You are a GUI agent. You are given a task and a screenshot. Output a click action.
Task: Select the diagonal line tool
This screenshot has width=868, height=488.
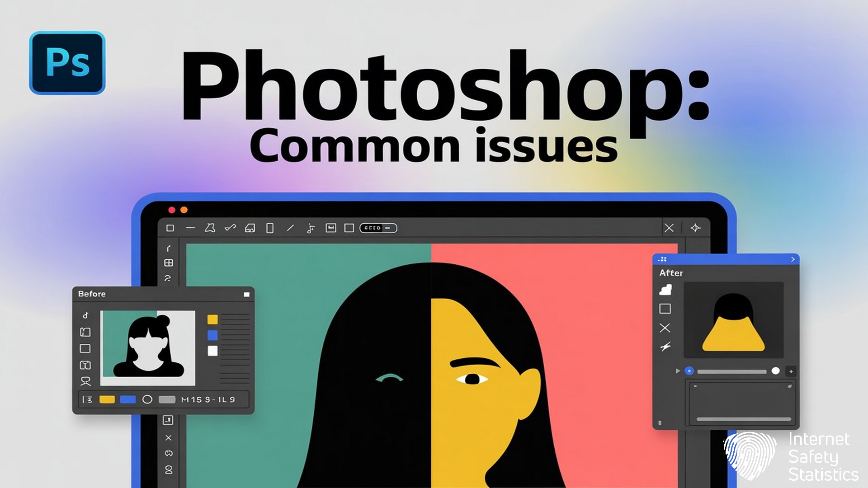coord(290,228)
